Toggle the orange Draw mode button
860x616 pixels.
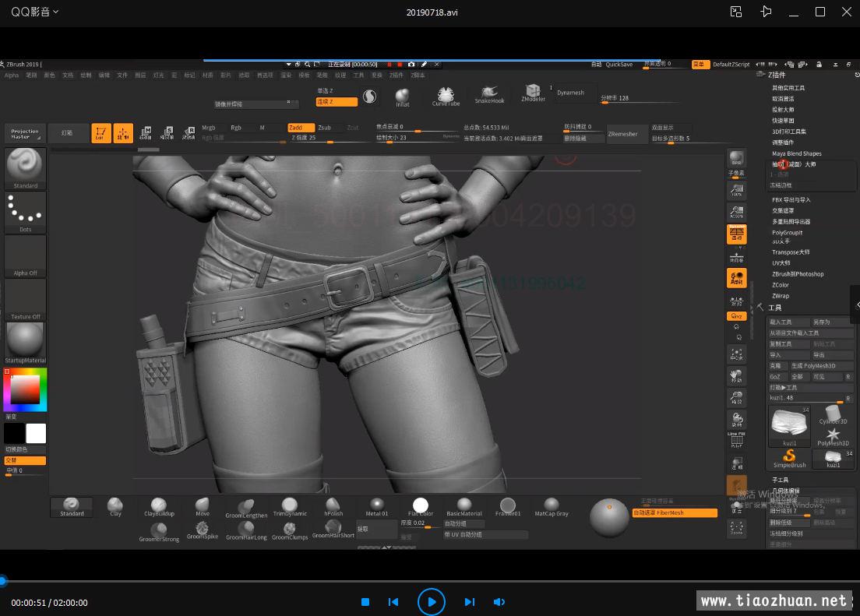tap(123, 133)
